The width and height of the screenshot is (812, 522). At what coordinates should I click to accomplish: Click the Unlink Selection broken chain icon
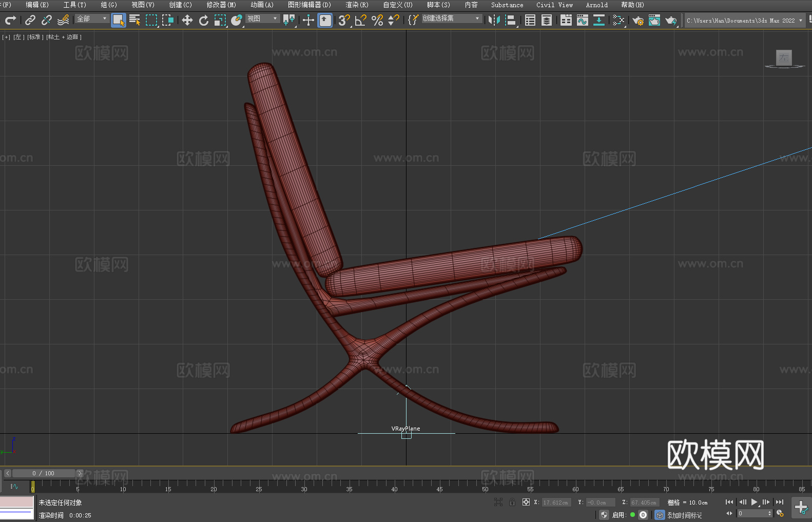tap(47, 20)
